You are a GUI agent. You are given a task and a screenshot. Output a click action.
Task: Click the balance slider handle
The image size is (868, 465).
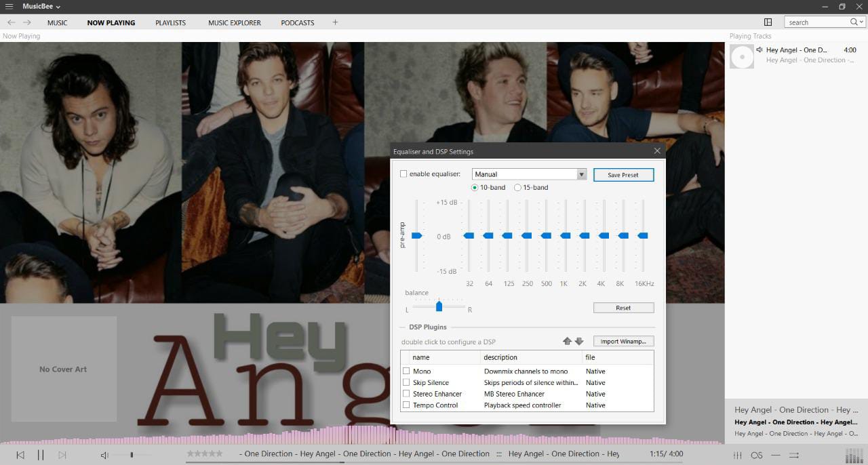(x=439, y=306)
